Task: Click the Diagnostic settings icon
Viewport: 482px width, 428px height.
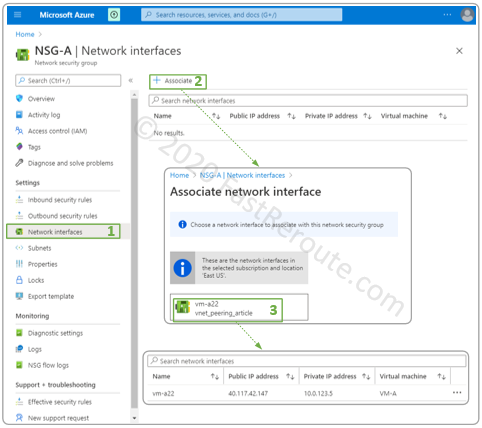Action: (19, 333)
